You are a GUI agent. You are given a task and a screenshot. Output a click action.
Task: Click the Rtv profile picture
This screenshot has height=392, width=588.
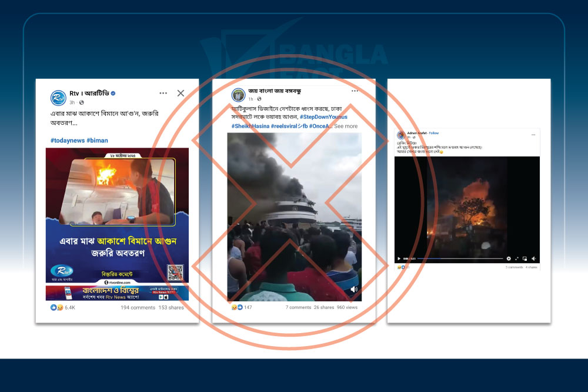click(58, 98)
